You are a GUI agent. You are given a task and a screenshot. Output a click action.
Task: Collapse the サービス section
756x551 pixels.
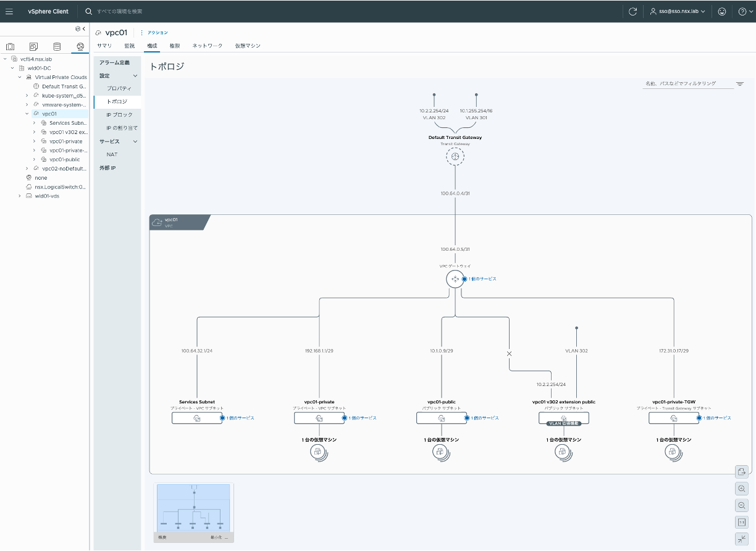135,141
